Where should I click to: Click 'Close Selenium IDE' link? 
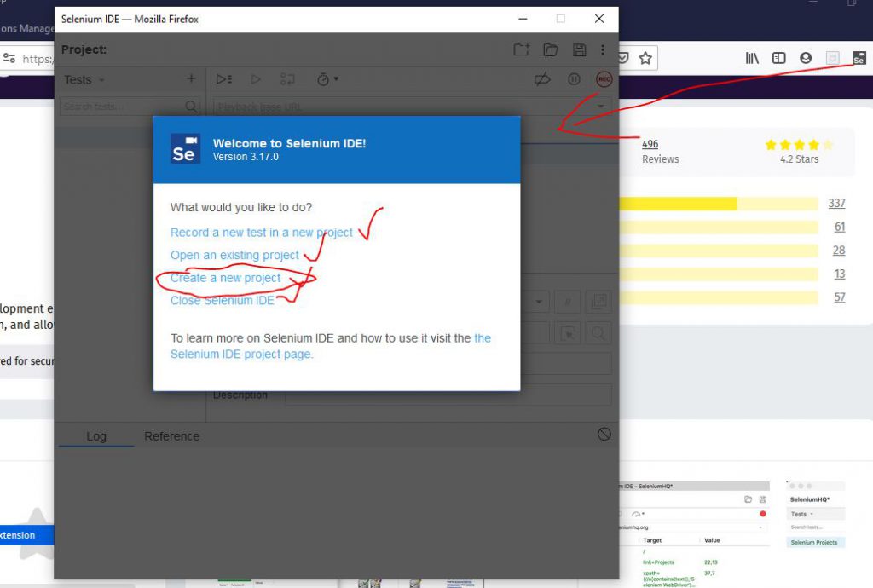[x=222, y=300]
